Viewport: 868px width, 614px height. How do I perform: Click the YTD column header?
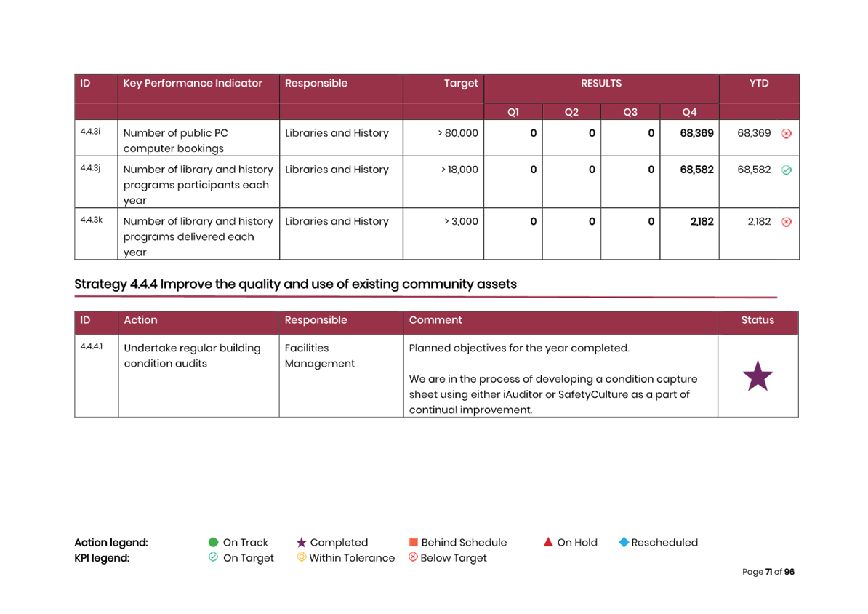(759, 84)
